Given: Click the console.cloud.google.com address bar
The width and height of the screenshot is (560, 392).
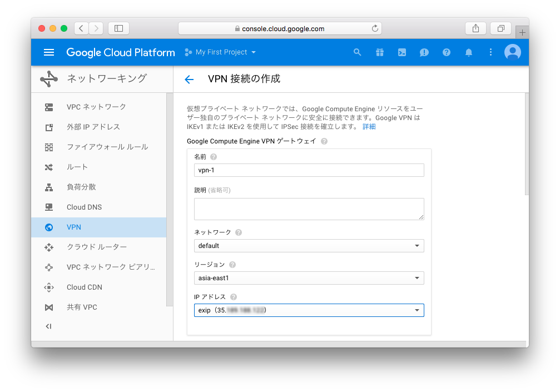Looking at the screenshot, I should [x=280, y=28].
